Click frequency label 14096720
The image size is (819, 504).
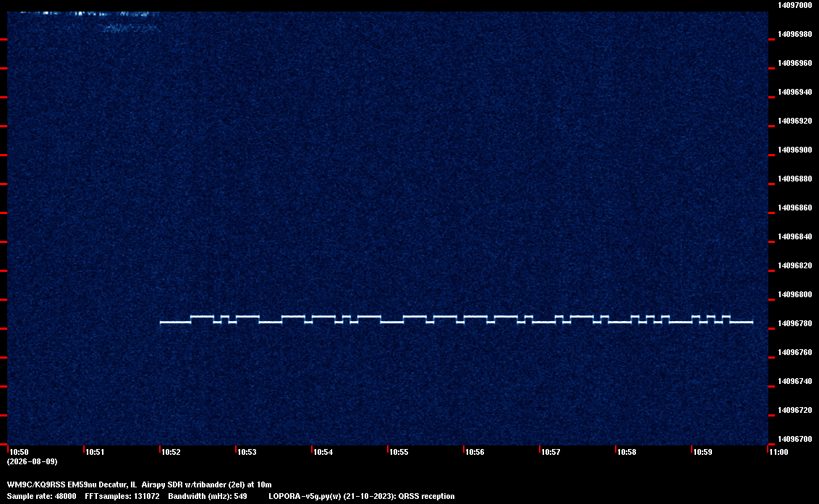tap(795, 410)
